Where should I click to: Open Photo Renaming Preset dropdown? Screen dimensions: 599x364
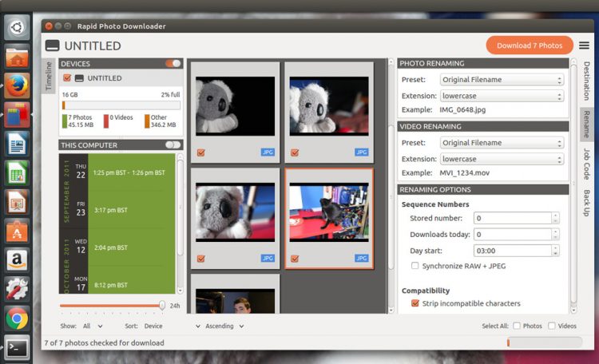[x=502, y=80]
